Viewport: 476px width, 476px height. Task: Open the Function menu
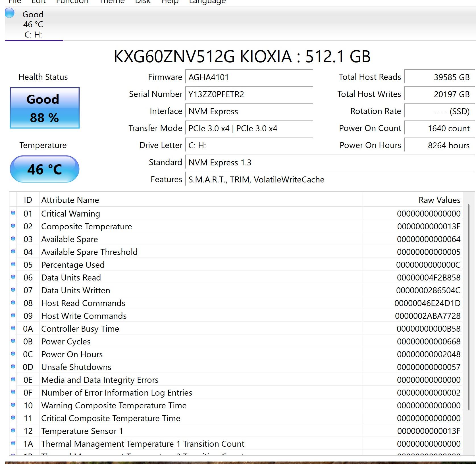coord(72,2)
